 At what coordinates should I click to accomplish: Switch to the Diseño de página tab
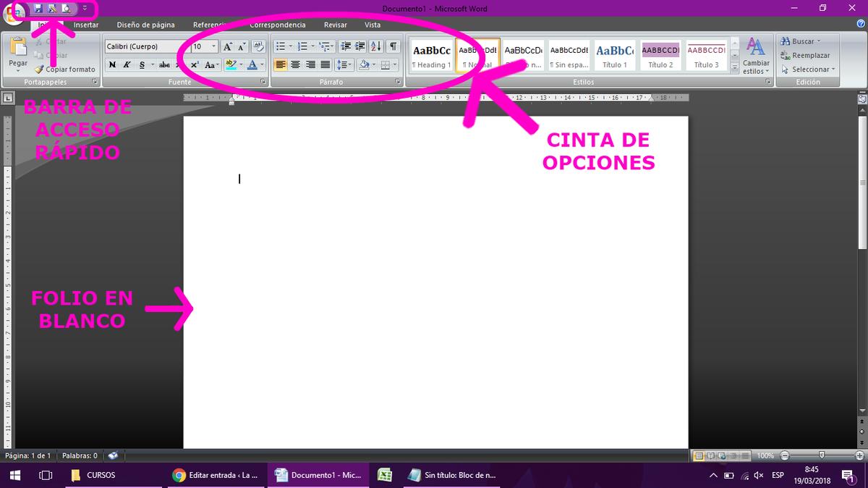tap(145, 25)
